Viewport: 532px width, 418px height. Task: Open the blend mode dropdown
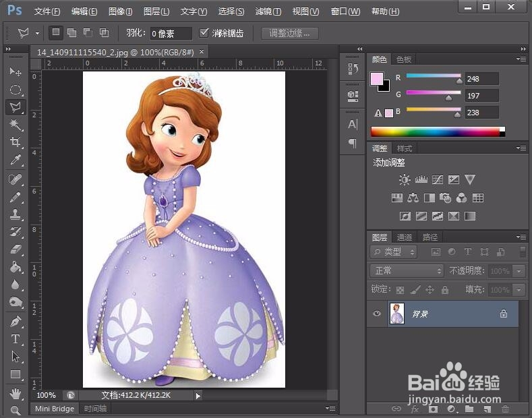(407, 271)
